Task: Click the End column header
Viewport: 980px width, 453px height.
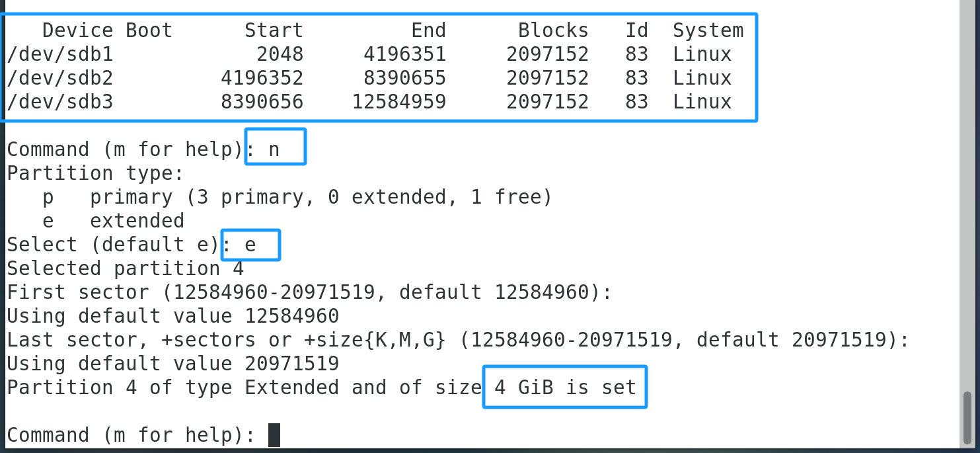Action: (x=428, y=30)
